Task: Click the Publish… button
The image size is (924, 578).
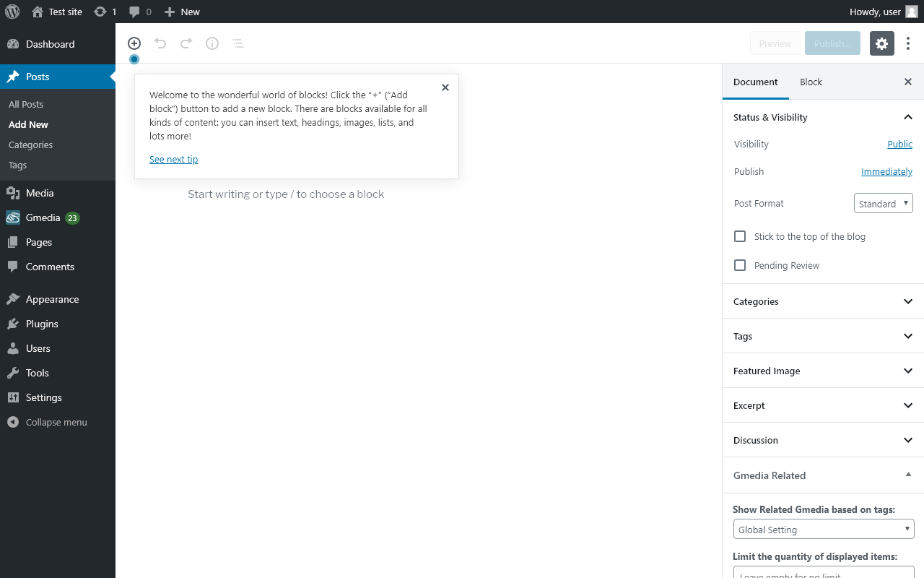Action: click(x=832, y=43)
